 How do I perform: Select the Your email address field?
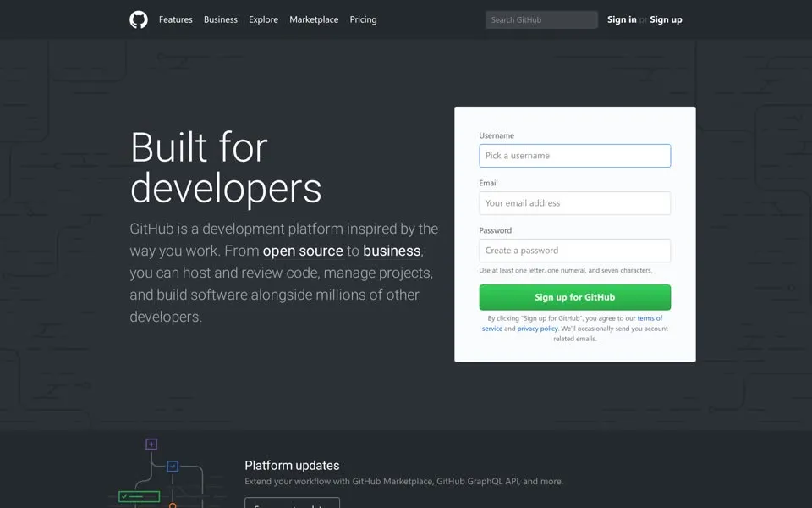[x=575, y=203]
